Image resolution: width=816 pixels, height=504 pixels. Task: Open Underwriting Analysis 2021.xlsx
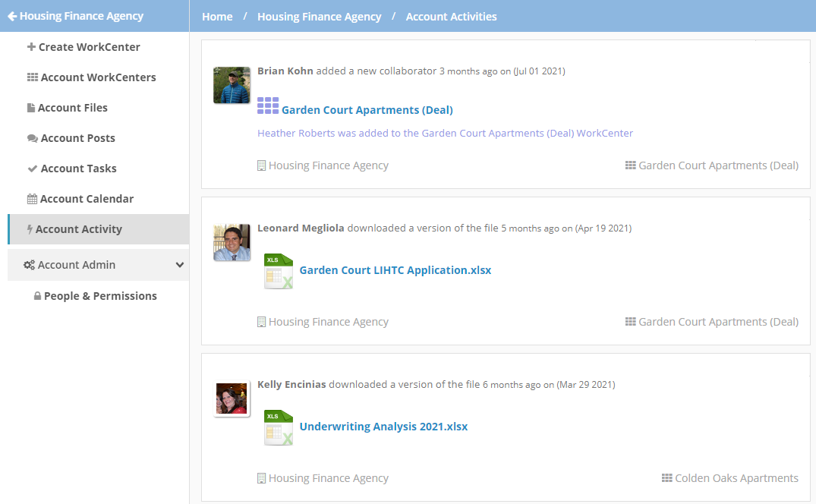pyautogui.click(x=383, y=427)
